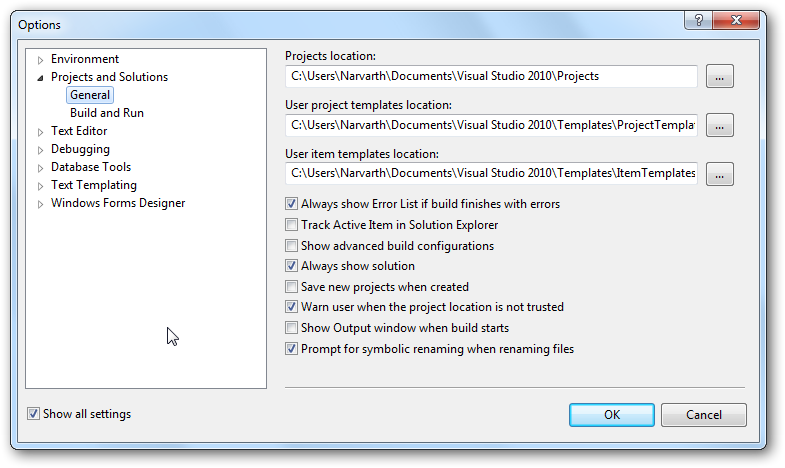Click the browse button for Projects location
Screen dimensions: 785x468
[x=720, y=76]
